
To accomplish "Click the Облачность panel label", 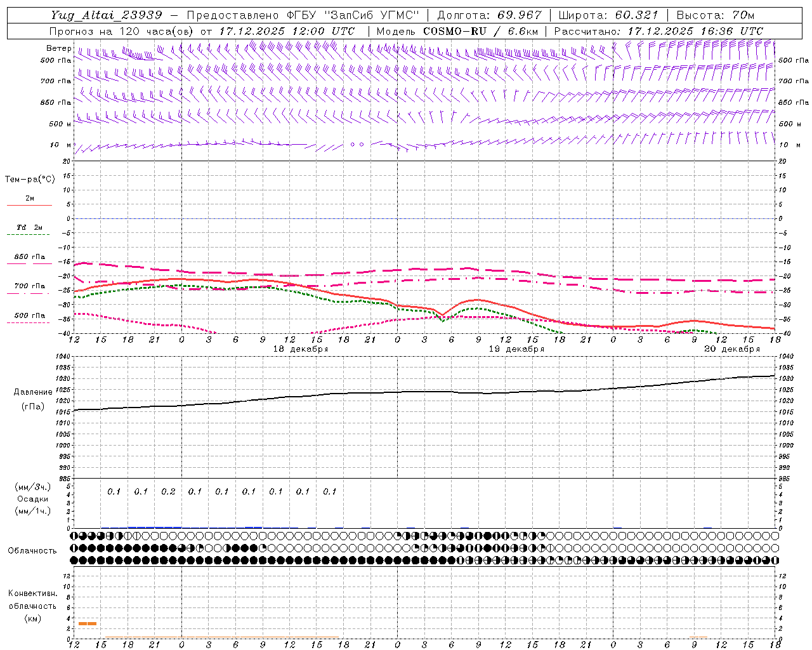I will (32, 551).
